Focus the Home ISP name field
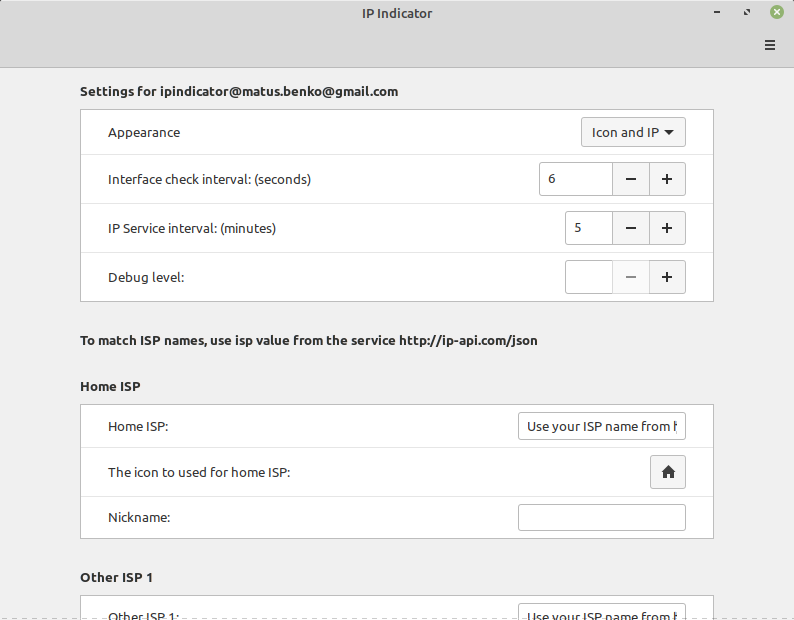The width and height of the screenshot is (794, 620). [x=602, y=426]
